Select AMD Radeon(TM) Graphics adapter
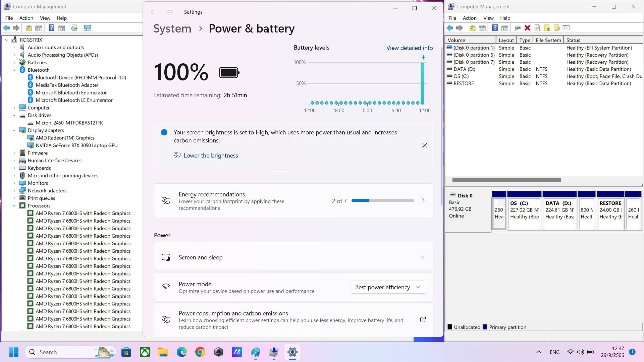The height and width of the screenshot is (362, 644). coord(65,138)
